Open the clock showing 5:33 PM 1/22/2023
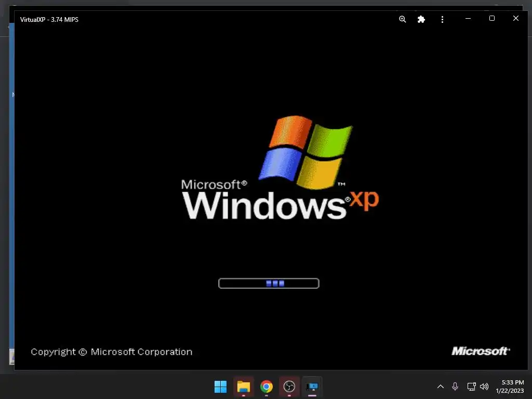The width and height of the screenshot is (532, 399). pyautogui.click(x=510, y=387)
